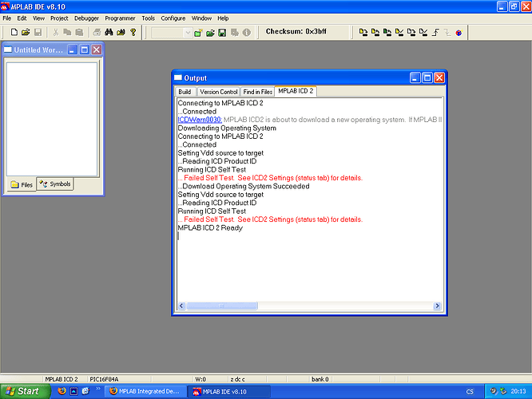Click the Program Target Device icon
Viewport: 532px width, 399px height.
[363, 33]
